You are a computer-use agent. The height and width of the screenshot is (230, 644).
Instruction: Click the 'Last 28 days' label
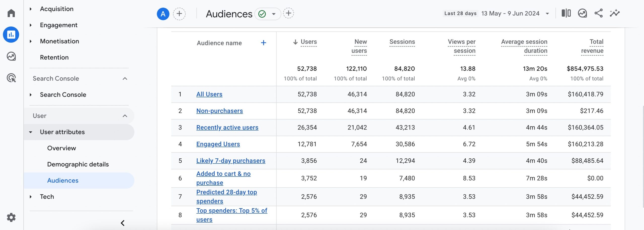(x=460, y=14)
